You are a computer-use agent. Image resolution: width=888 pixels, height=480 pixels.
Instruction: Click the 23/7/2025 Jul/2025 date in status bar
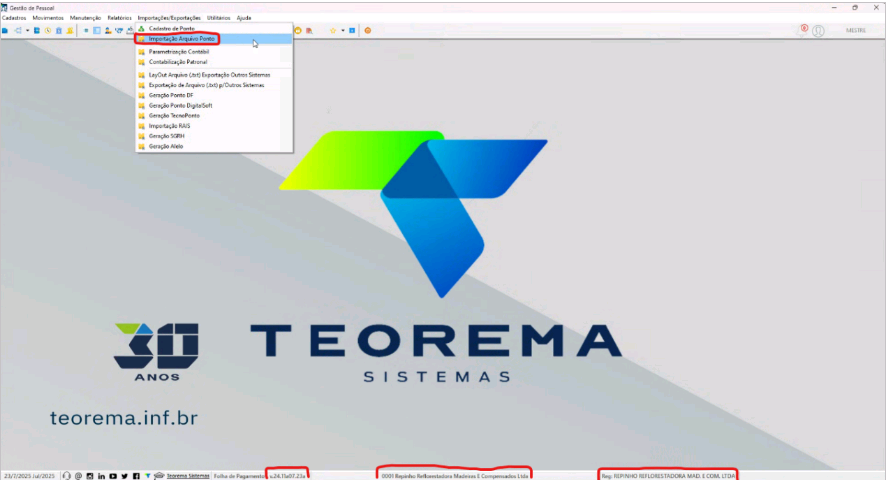coord(29,476)
